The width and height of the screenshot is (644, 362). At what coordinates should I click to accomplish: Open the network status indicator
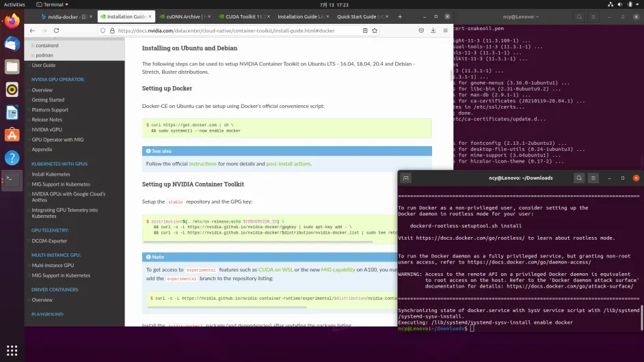point(611,5)
